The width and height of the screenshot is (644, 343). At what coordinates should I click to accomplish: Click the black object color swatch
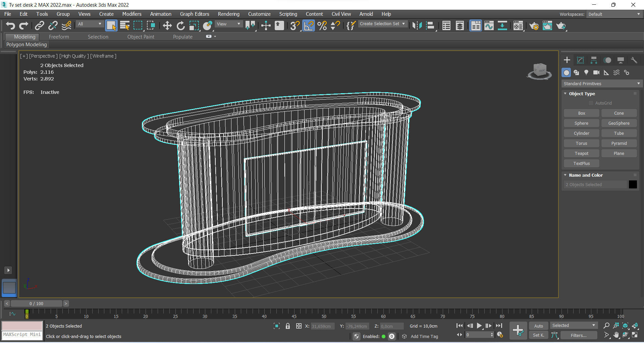click(x=633, y=184)
